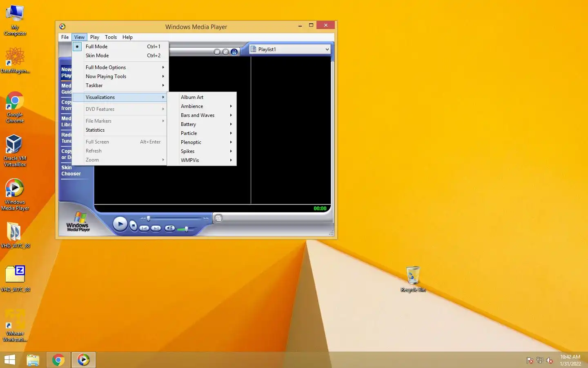Image resolution: width=588 pixels, height=368 pixels.
Task: Click the 00:00 elapsed time display
Action: coord(320,209)
